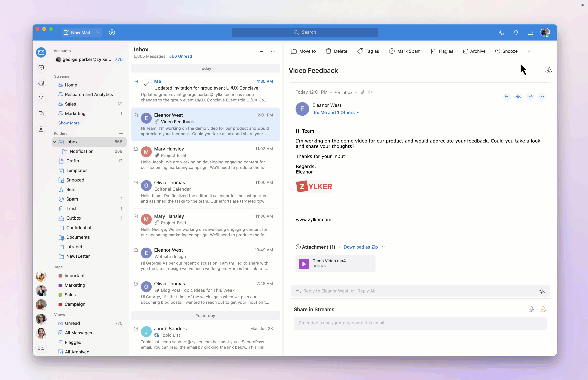Open Contacts icon in left sidebar
The height and width of the screenshot is (380, 588).
tap(41, 129)
